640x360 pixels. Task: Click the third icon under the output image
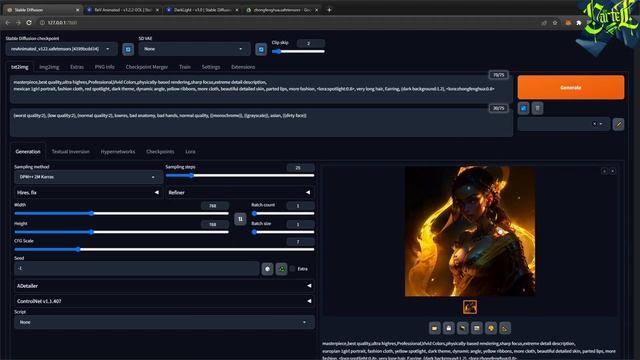[462, 328]
